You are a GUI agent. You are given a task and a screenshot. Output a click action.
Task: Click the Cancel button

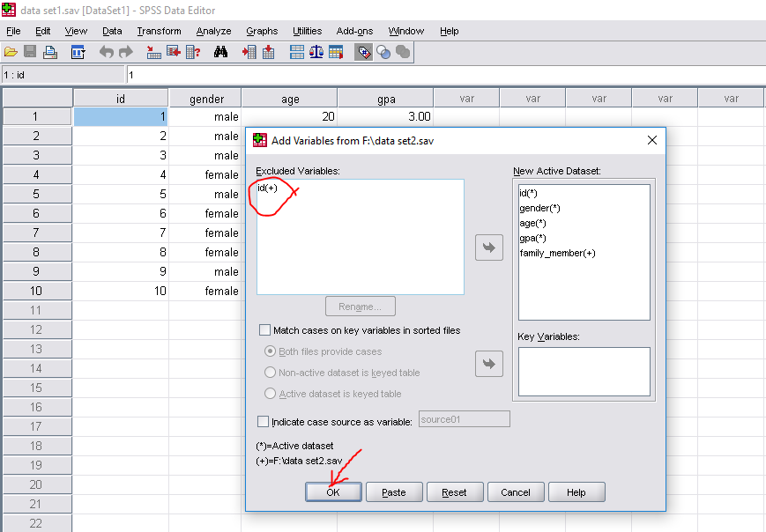(x=516, y=492)
